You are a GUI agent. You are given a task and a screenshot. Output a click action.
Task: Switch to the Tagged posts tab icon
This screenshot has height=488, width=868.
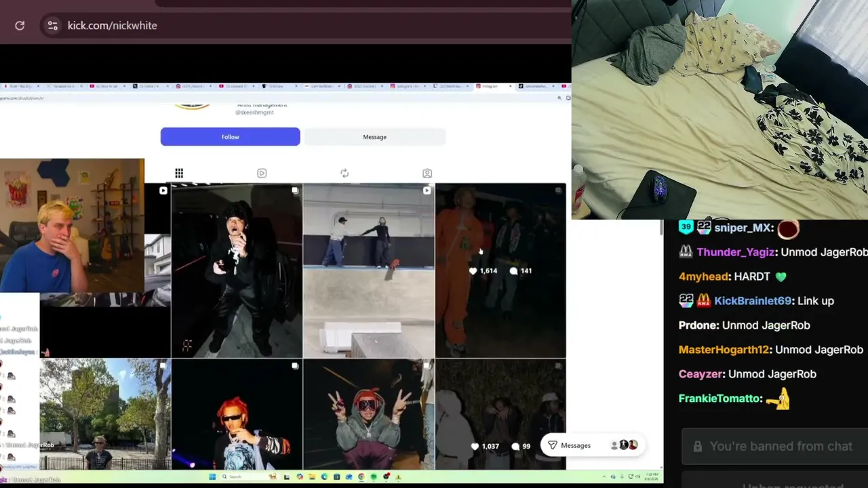pyautogui.click(x=427, y=174)
